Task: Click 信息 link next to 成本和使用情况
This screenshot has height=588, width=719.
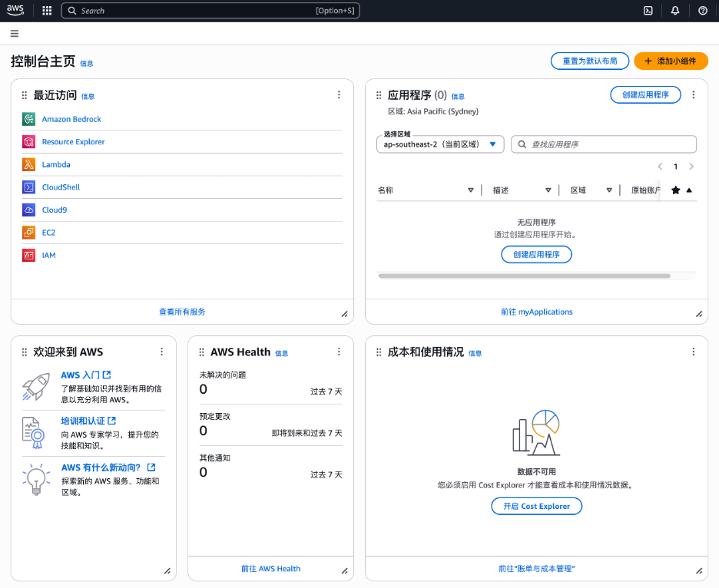Action: pos(475,353)
